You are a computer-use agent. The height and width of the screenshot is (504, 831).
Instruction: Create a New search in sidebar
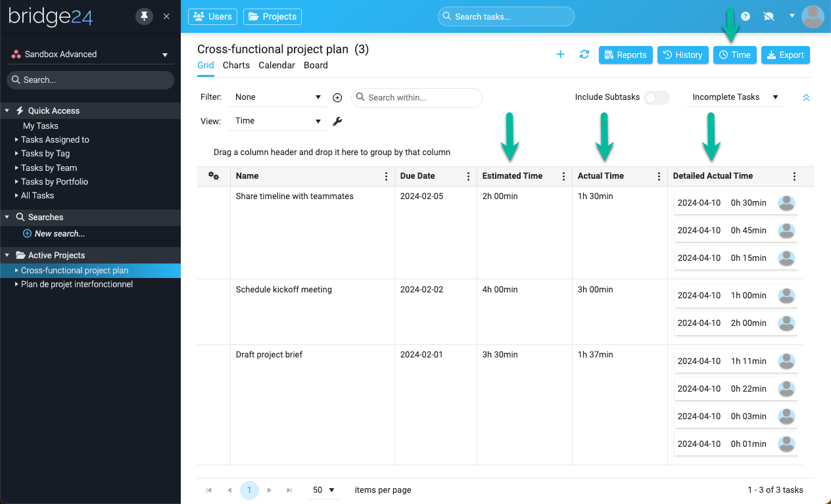pos(54,234)
